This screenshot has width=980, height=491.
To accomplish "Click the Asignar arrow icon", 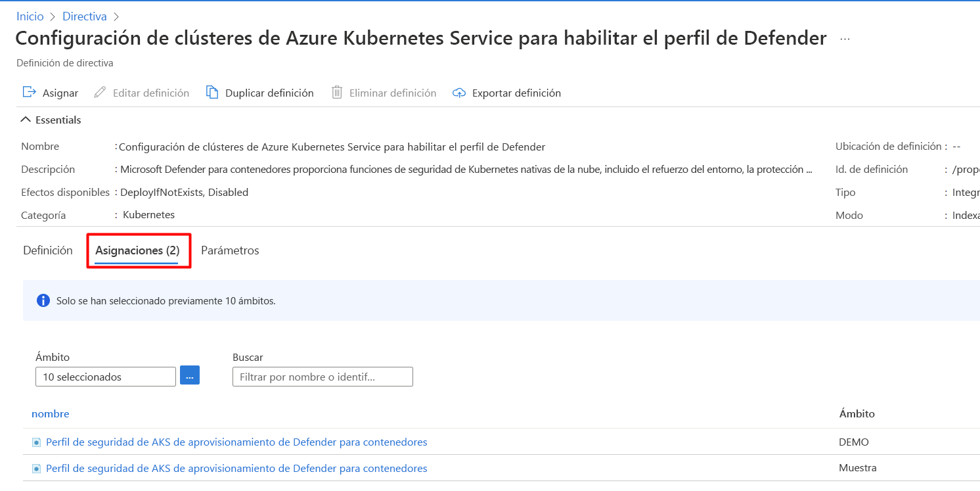I will [29, 93].
